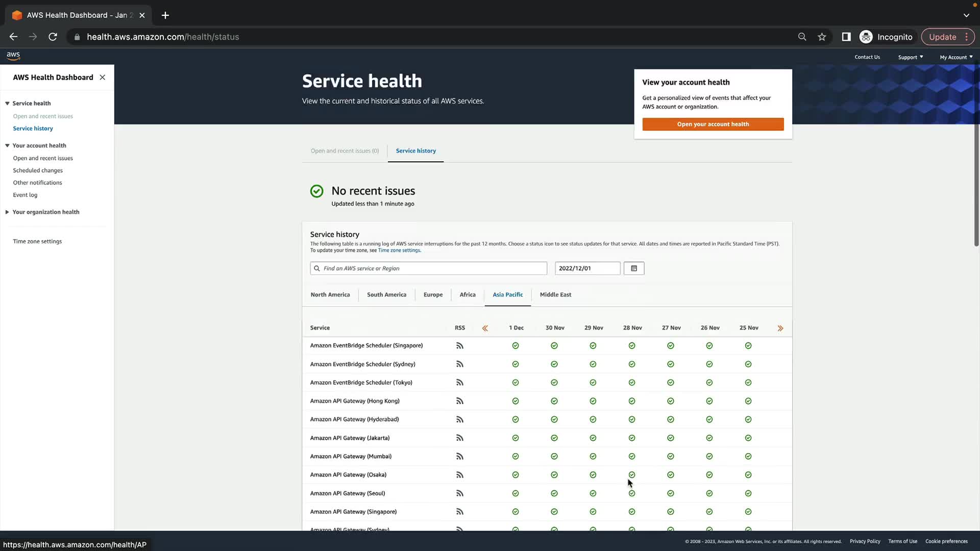Open RSS feed for API Gateway (Mumbai)
The image size is (980, 551).
[x=459, y=457]
